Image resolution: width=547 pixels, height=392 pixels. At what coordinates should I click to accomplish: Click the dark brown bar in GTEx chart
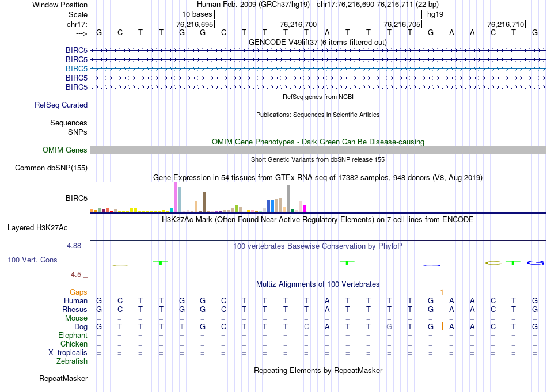(204, 202)
